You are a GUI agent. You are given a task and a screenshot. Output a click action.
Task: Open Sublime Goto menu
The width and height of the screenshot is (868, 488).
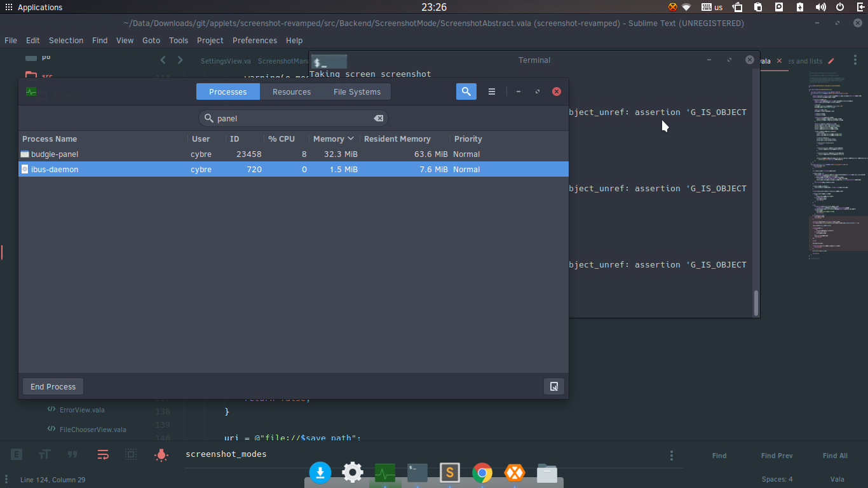point(151,40)
